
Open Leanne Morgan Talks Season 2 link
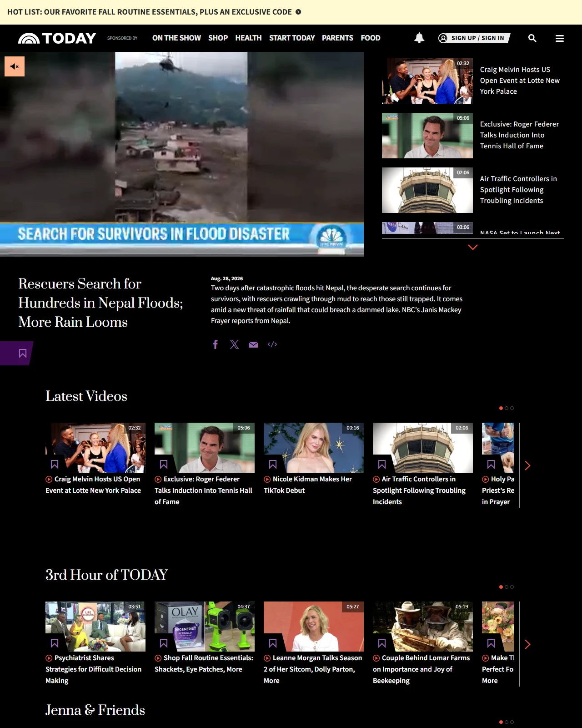click(313, 669)
